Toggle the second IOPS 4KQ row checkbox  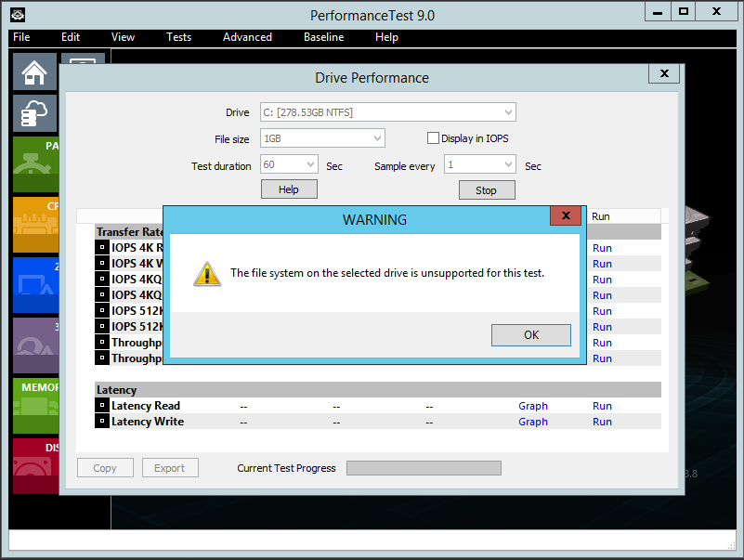(x=102, y=294)
